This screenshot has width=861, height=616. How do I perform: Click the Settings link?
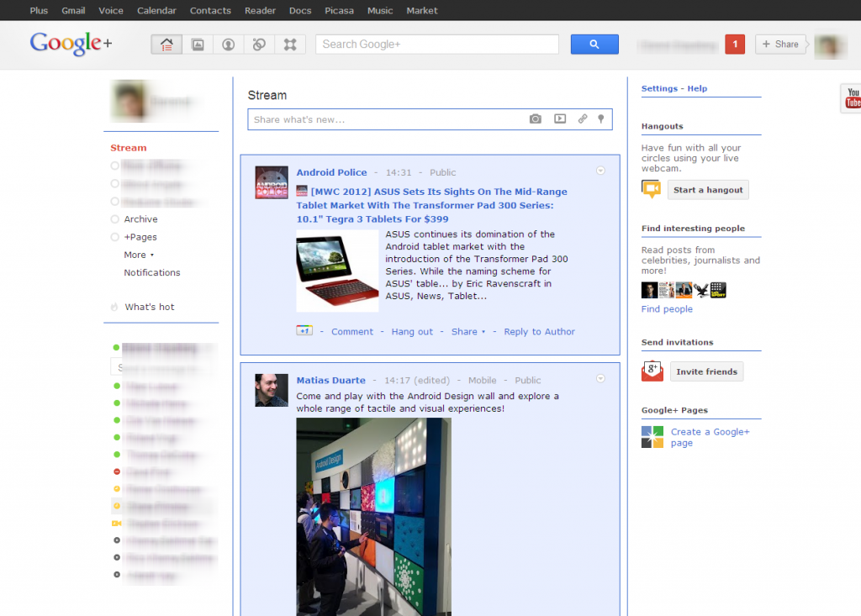click(659, 88)
